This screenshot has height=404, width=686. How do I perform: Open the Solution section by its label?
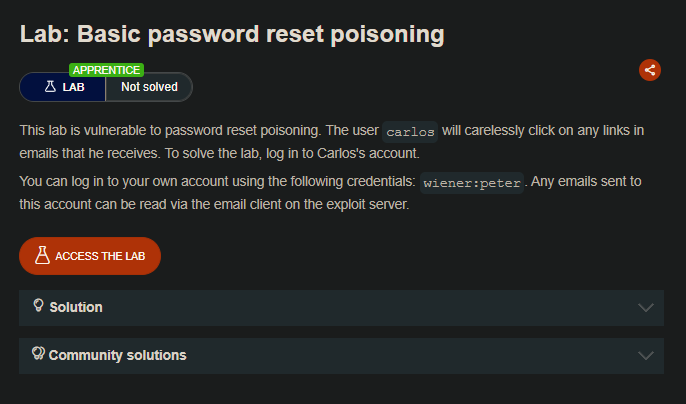pos(76,307)
